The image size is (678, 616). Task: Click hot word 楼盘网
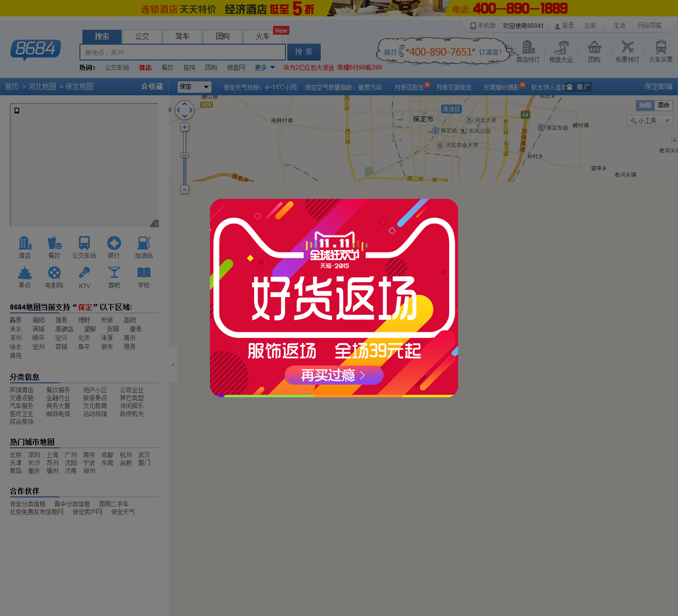236,67
